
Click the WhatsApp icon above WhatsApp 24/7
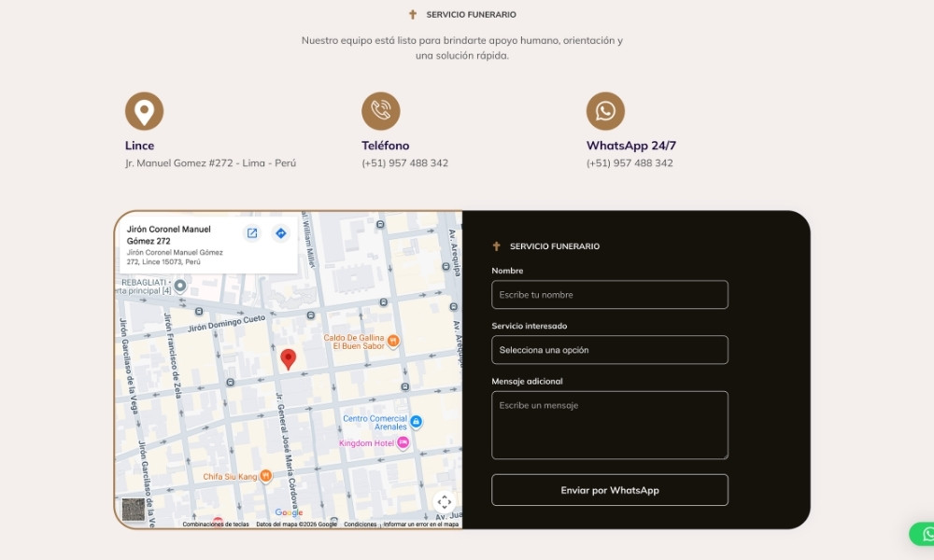[605, 111]
